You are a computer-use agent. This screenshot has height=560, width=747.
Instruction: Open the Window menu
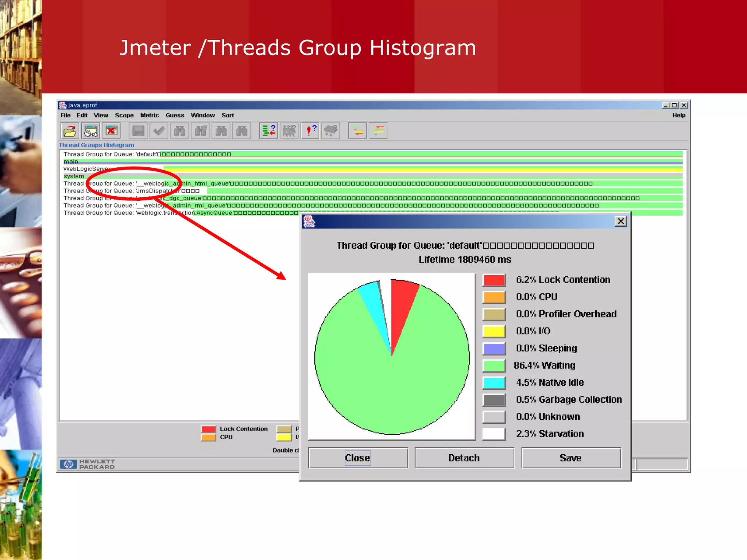point(203,115)
